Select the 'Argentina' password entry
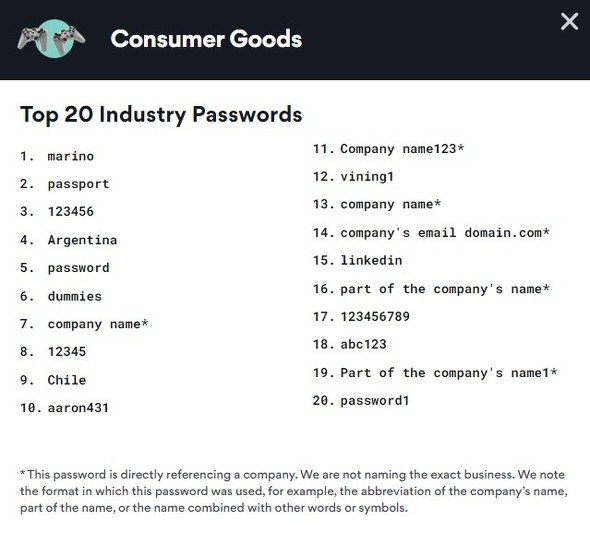This screenshot has height=556, width=590. click(82, 240)
